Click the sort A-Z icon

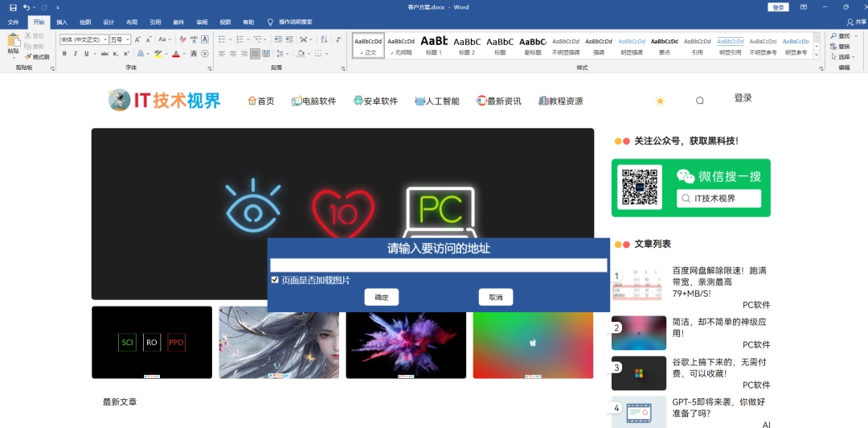pos(324,39)
